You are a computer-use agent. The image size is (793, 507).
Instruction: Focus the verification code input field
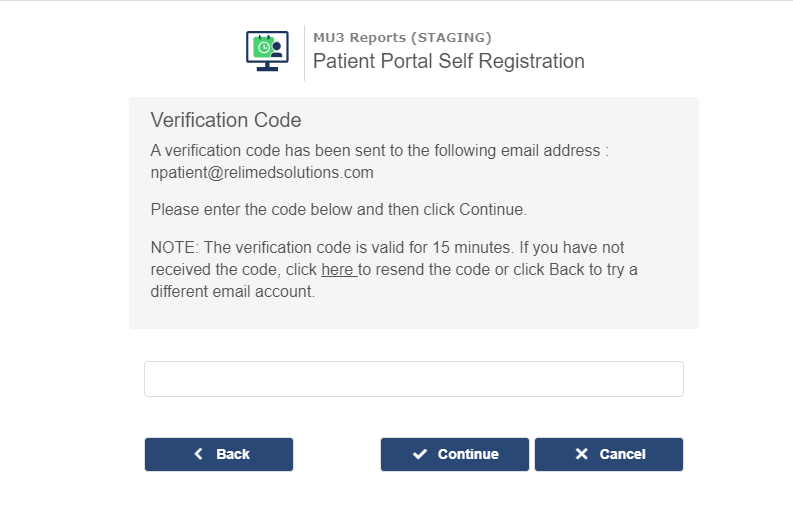pos(414,379)
